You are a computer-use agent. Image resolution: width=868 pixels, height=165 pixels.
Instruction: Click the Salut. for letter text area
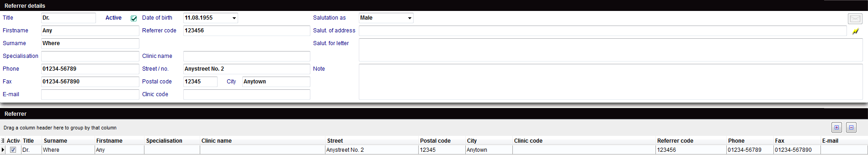(611, 50)
